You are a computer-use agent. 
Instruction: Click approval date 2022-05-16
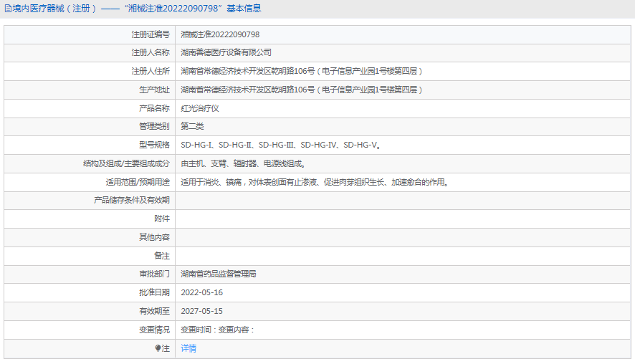(x=201, y=293)
